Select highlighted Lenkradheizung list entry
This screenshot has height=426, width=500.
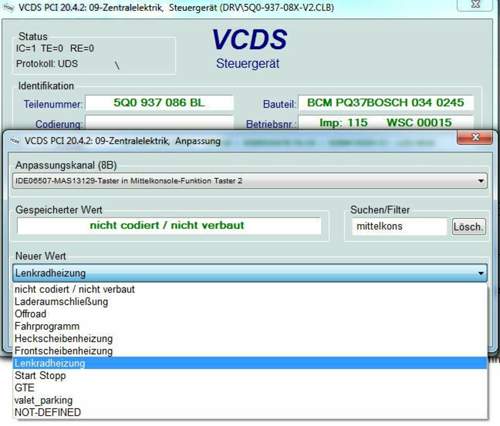coord(250,363)
